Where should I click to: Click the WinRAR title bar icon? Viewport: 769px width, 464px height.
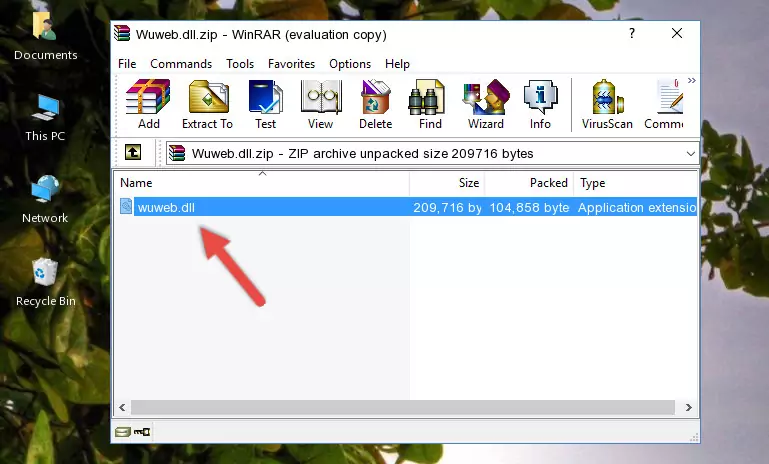pyautogui.click(x=123, y=34)
